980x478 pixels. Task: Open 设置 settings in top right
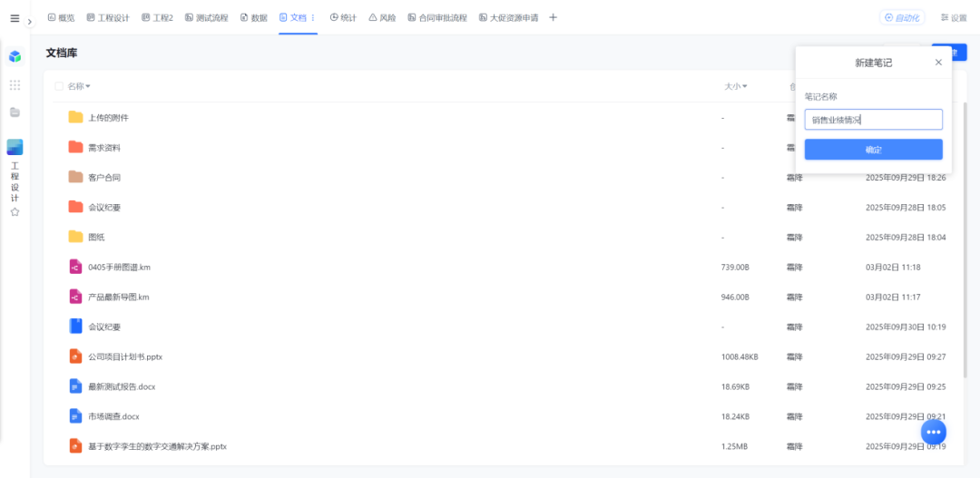coord(954,18)
